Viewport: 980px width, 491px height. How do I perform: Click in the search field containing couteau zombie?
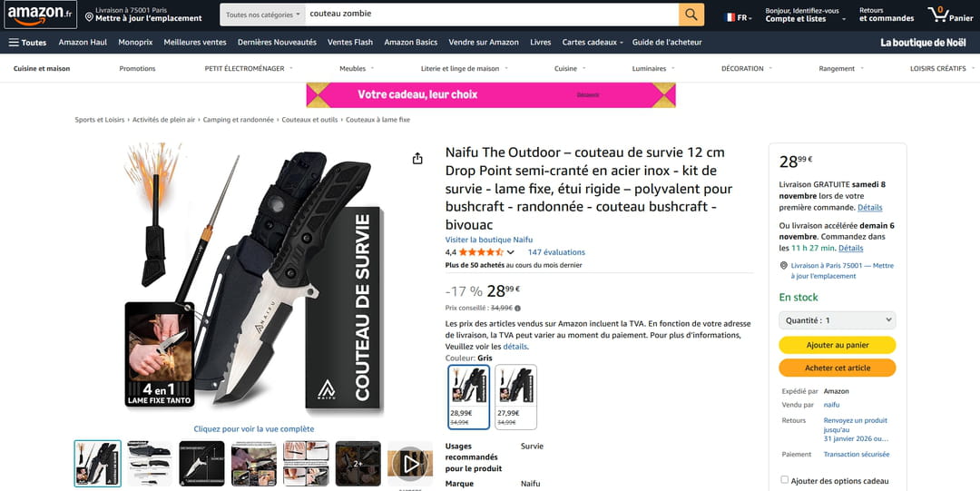pyautogui.click(x=492, y=15)
